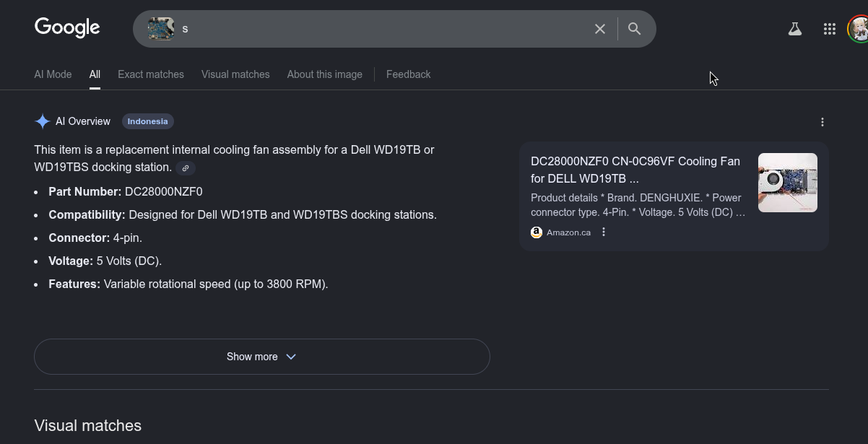Focus the search text input field

click(x=383, y=29)
